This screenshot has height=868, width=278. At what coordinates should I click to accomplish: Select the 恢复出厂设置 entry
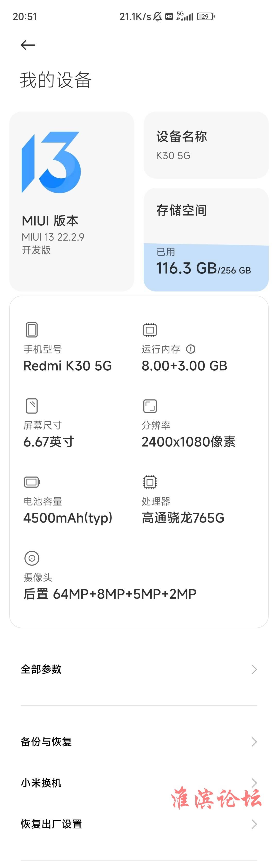[x=139, y=824]
